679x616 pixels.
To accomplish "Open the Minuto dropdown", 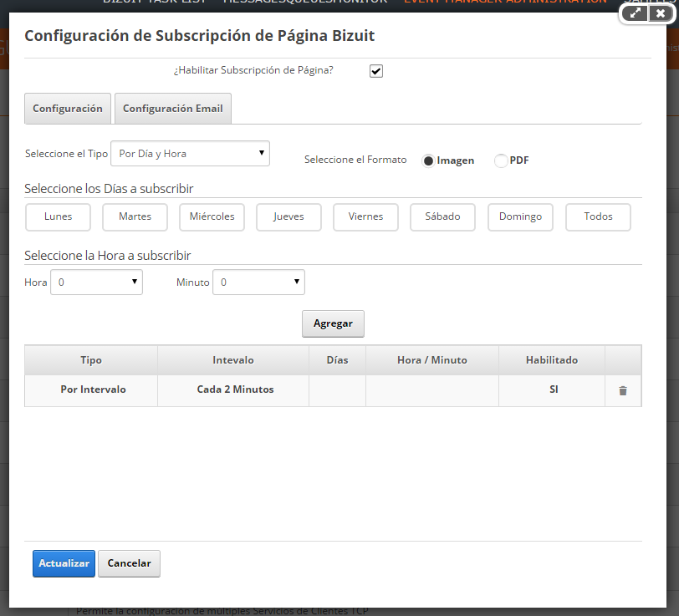I will (258, 283).
